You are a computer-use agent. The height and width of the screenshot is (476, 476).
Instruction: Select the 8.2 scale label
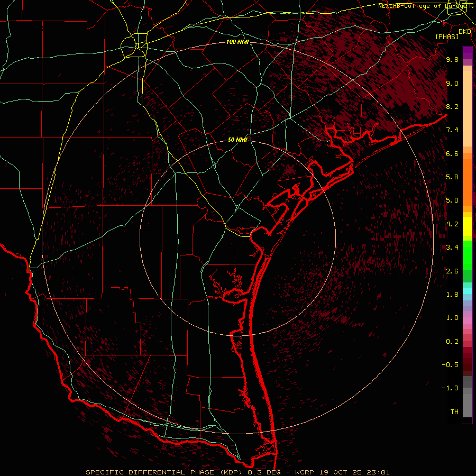[x=452, y=106]
